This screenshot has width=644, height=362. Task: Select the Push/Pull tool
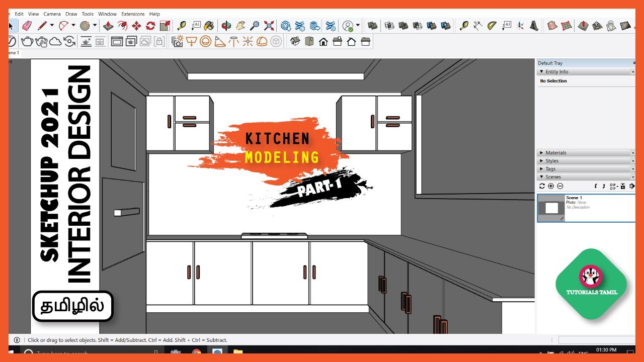(108, 26)
